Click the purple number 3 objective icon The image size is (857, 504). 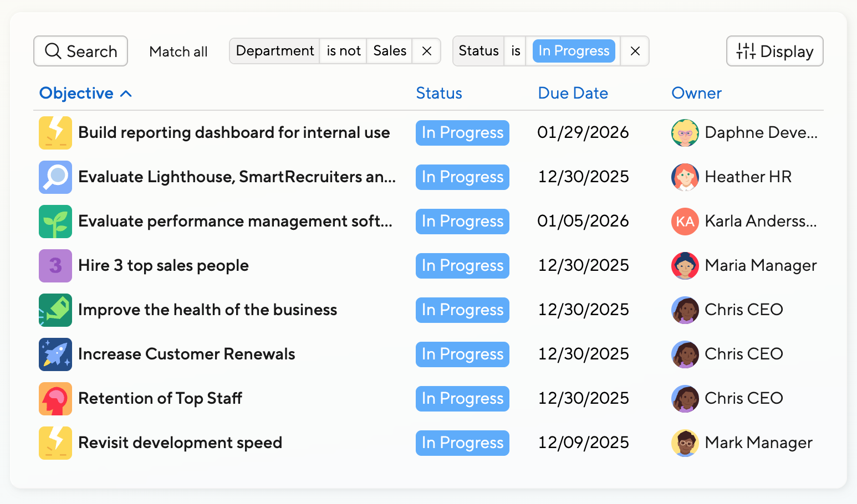click(55, 266)
